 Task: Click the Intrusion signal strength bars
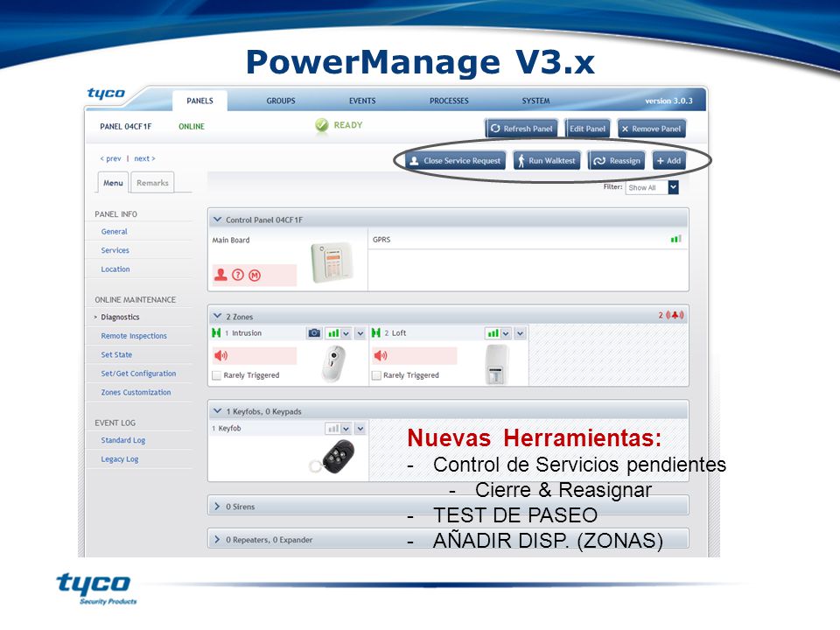333,333
